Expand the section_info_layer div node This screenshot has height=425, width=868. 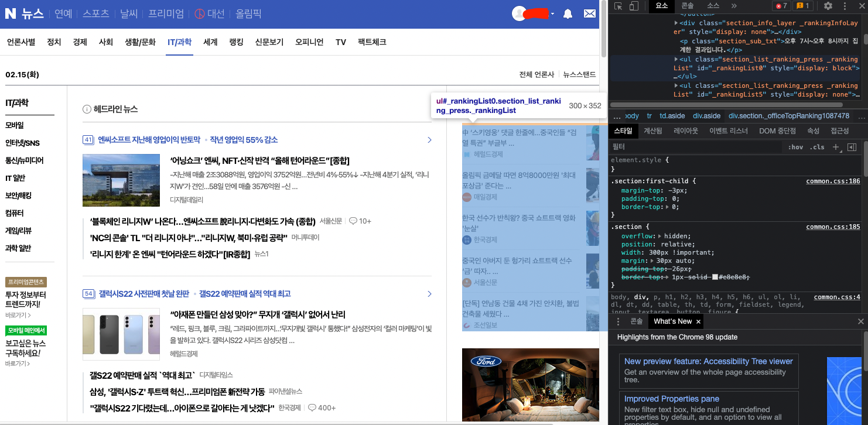pyautogui.click(x=676, y=23)
